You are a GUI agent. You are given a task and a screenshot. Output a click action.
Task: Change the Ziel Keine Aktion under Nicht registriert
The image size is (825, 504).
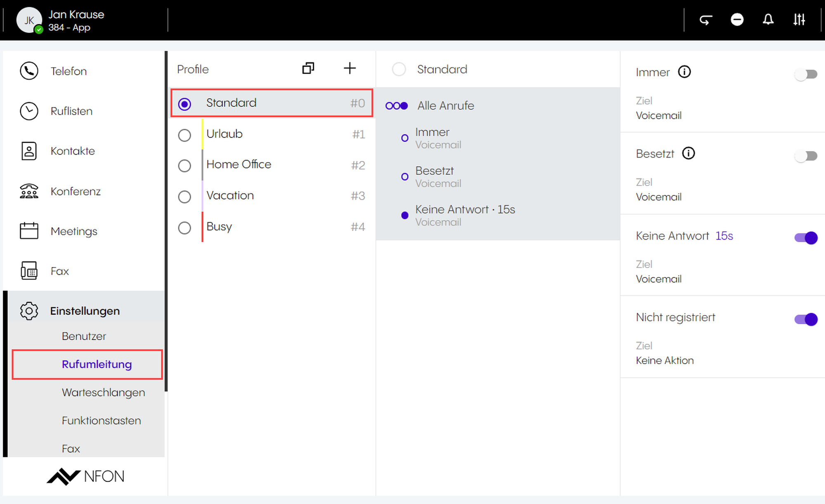[x=665, y=360]
